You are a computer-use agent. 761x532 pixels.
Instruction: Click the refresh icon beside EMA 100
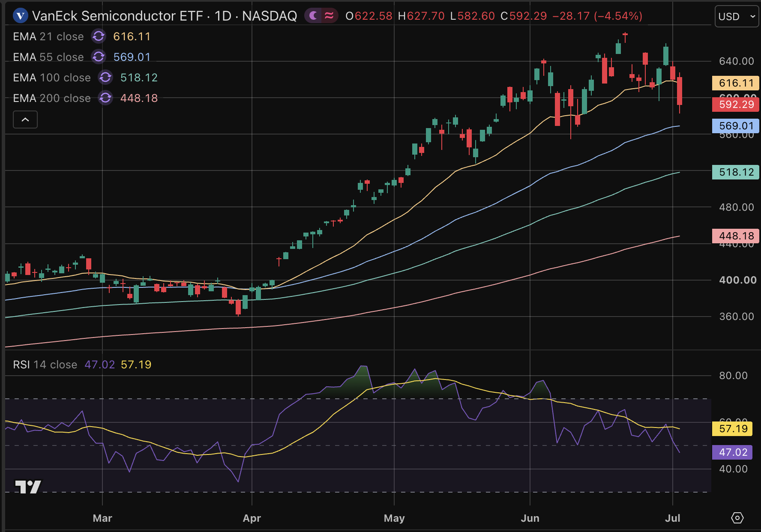tap(105, 78)
